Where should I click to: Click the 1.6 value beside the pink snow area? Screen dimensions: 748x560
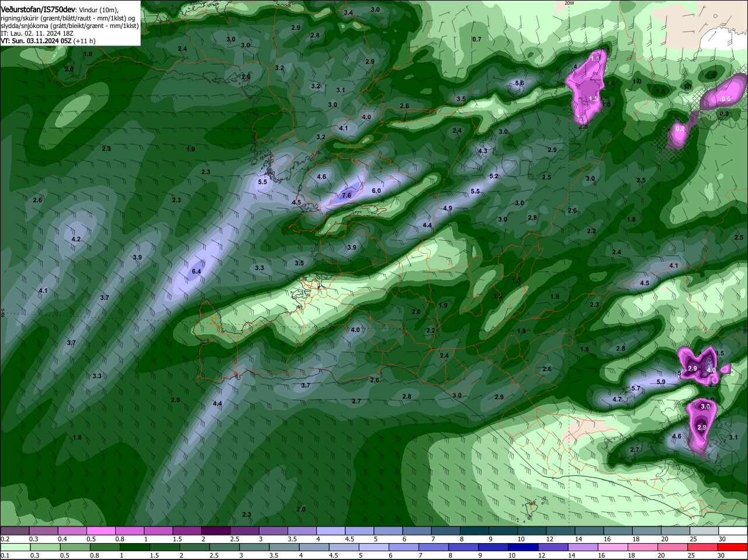(611, 84)
